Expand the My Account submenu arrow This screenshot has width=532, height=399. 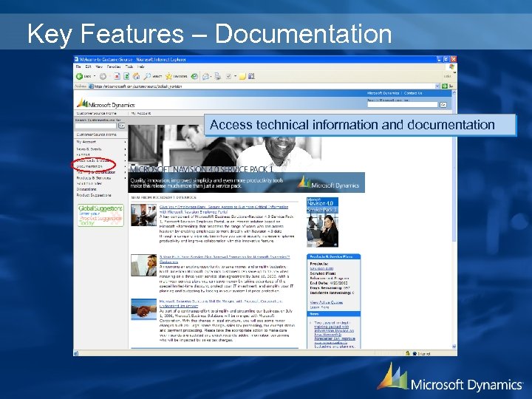tap(125, 142)
